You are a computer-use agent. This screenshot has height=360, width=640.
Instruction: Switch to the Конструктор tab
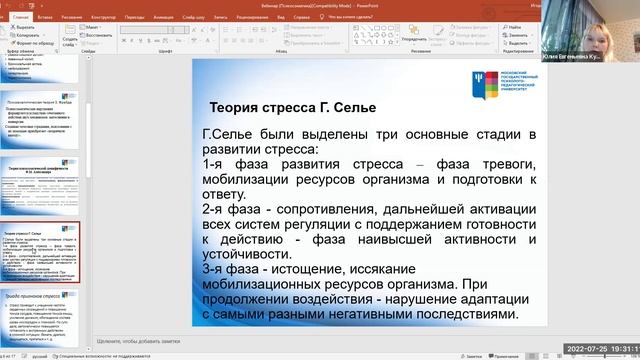103,17
